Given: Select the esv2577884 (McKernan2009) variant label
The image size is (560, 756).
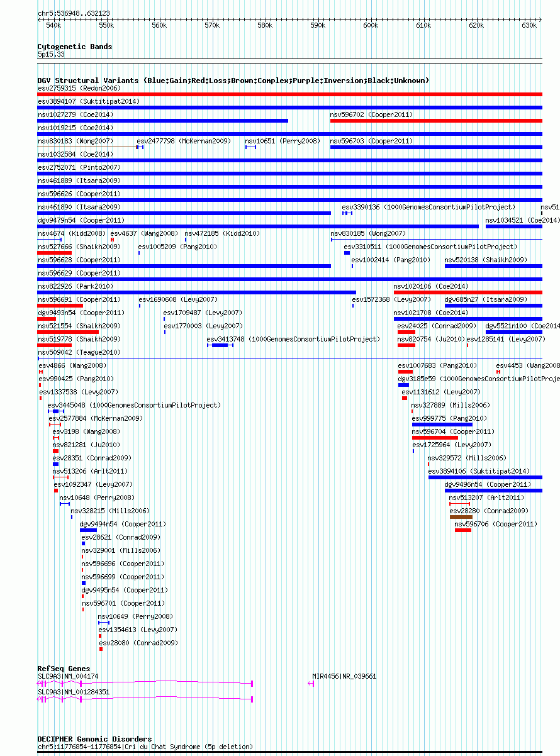Looking at the screenshot, I should (x=96, y=418).
